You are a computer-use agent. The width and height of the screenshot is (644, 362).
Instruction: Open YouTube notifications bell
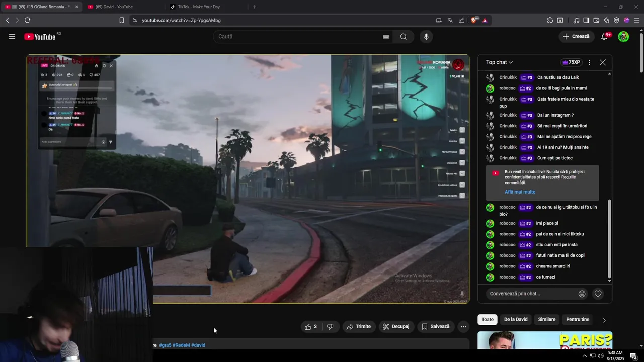pyautogui.click(x=604, y=37)
